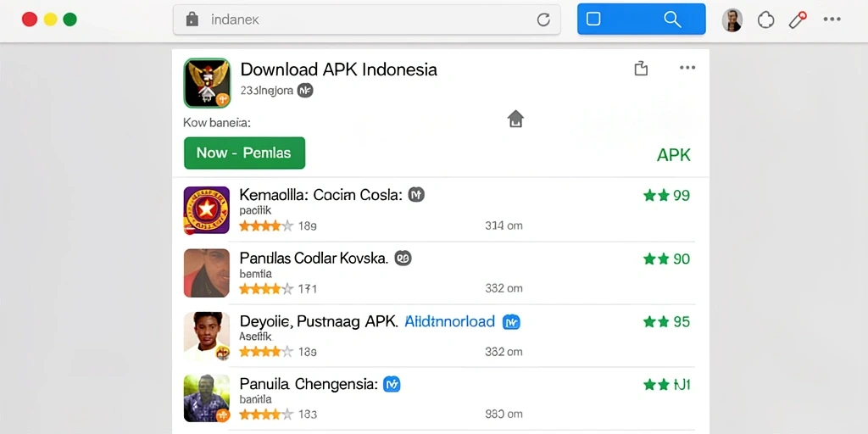Click the square icon in blue toolbar button
868x434 pixels.
(593, 19)
